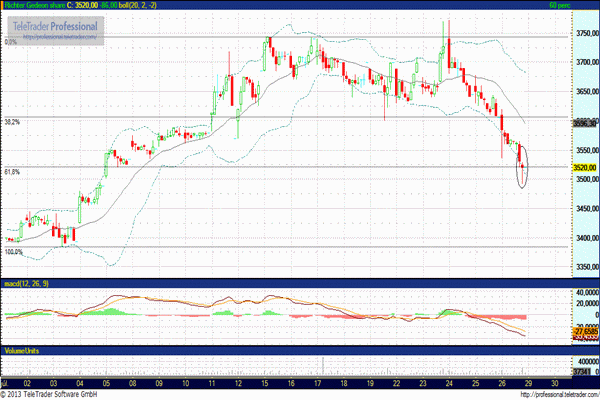Select the macd(12, 26, 9) panel header
600x400 pixels.
(x=27, y=286)
